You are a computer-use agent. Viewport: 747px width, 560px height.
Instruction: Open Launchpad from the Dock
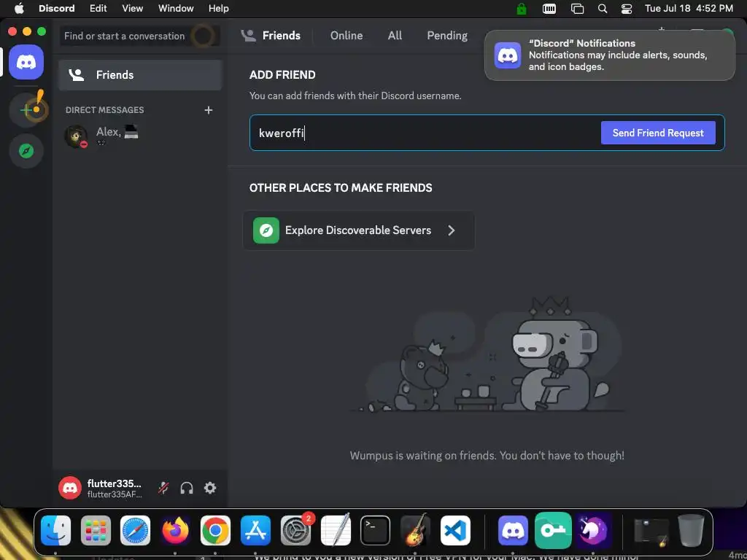[96, 531]
